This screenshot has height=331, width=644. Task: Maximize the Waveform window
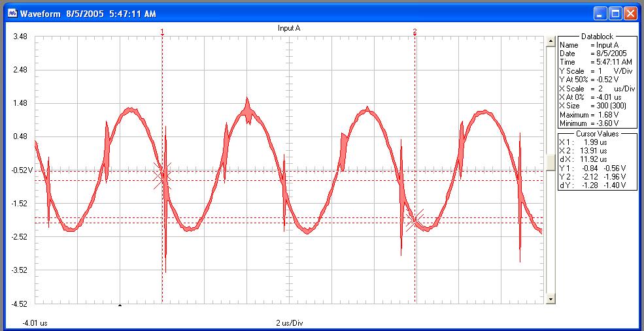click(615, 14)
